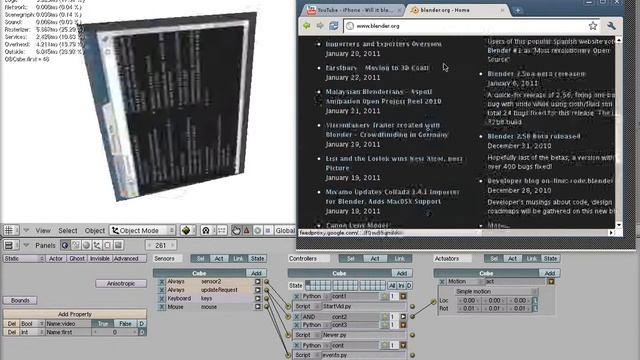Open the Bool property type dropdown
Viewport: 640px width, 360px height.
(x=32, y=323)
